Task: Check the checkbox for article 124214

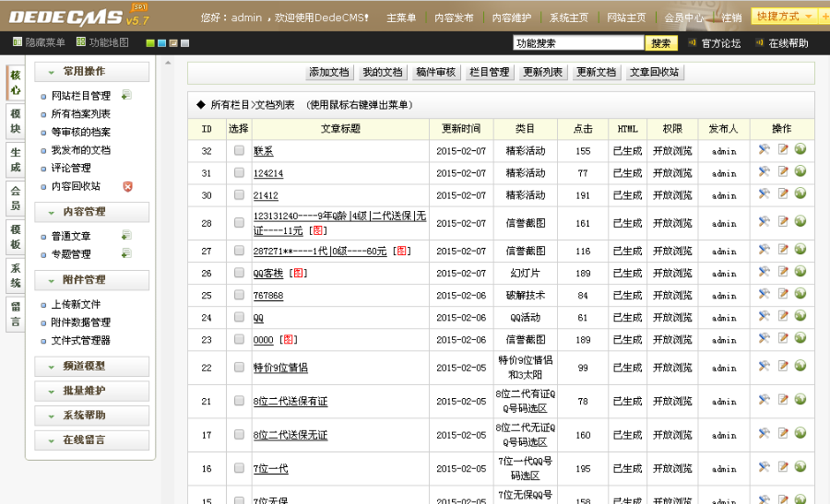Action: pos(239,172)
